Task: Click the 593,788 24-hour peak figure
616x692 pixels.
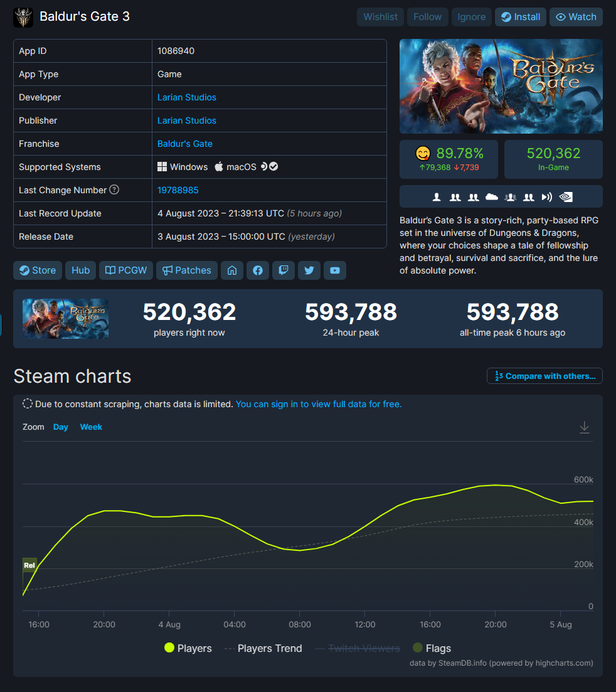Action: (351, 312)
